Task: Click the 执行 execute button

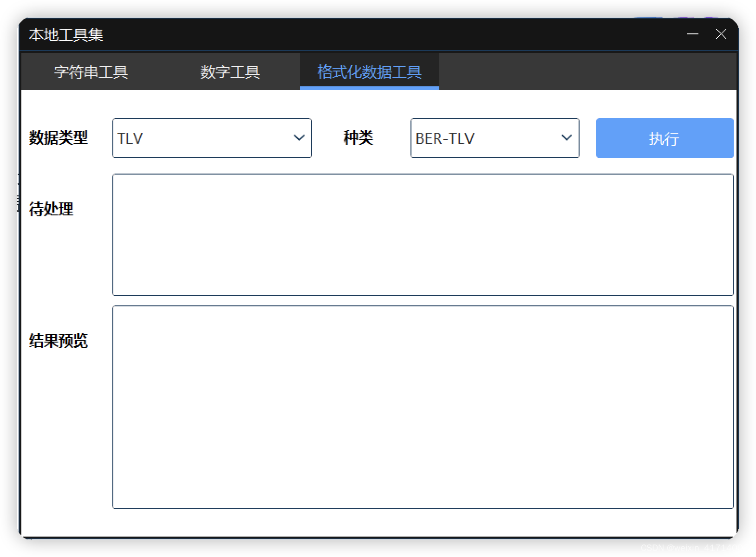Action: tap(663, 138)
